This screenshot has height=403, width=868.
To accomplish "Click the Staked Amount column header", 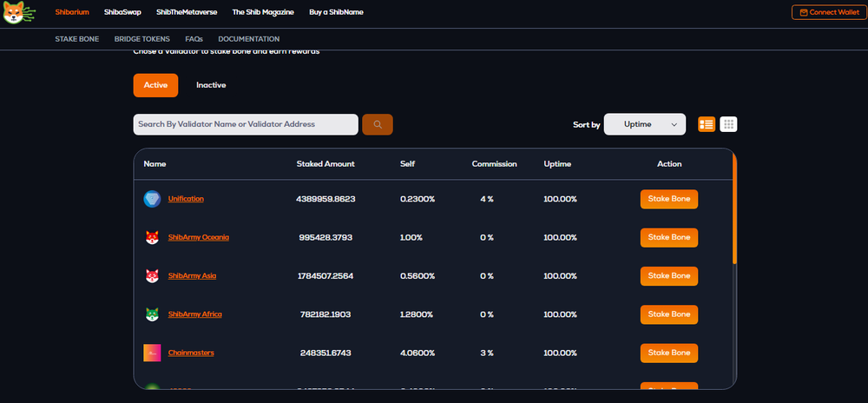I will (x=325, y=164).
